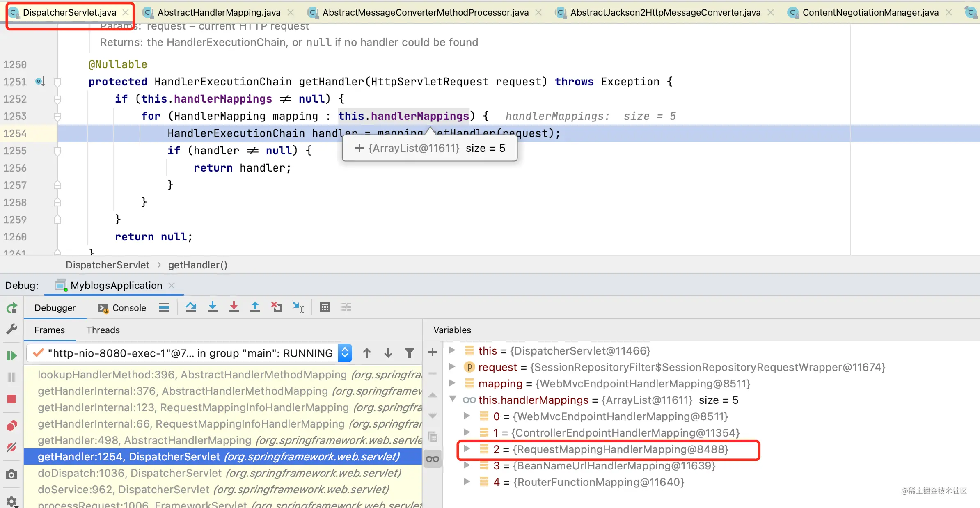Viewport: 980px width, 508px height.
Task: Open Evaluate Expression calculator icon
Action: (325, 307)
